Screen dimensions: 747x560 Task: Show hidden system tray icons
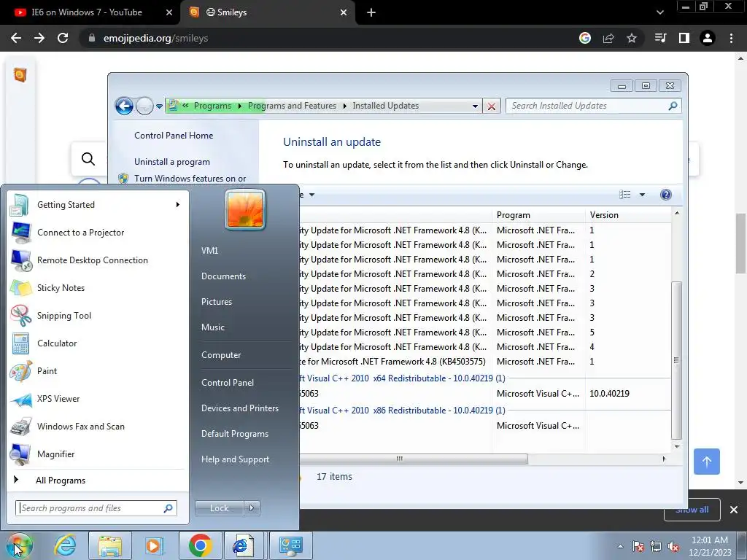[620, 546]
